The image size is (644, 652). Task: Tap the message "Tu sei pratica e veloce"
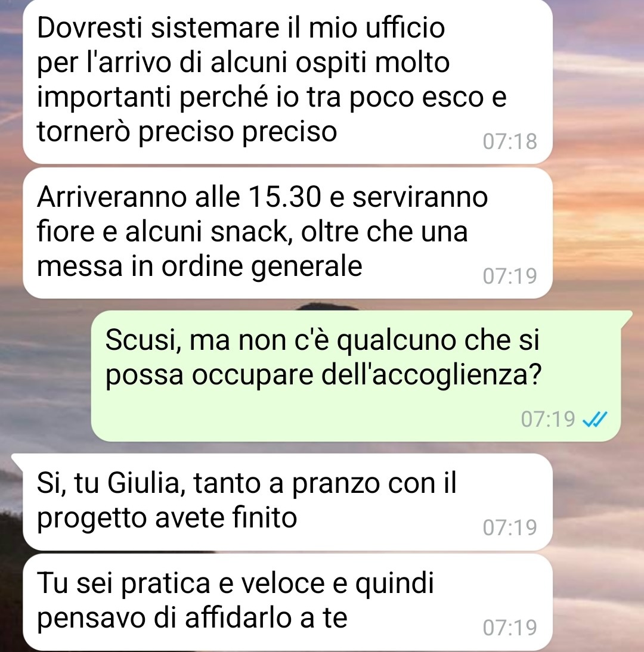(287, 602)
